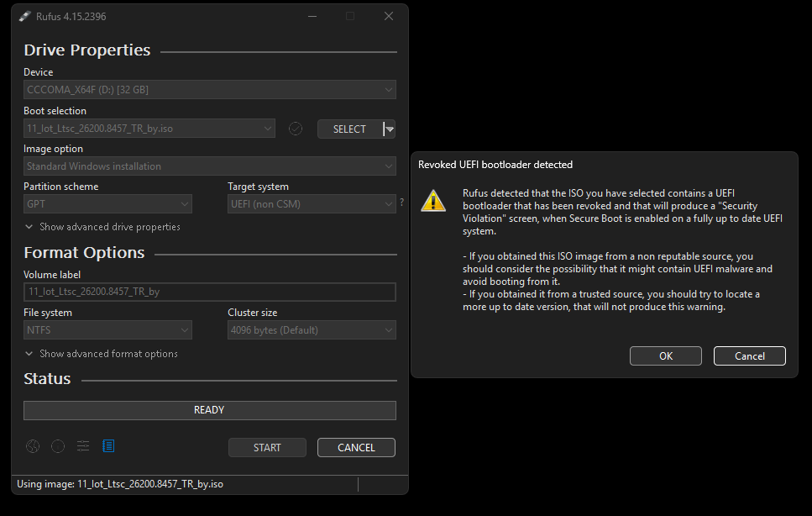Open the File system NTFS dropdown
This screenshot has width=812, height=516.
pyautogui.click(x=107, y=330)
